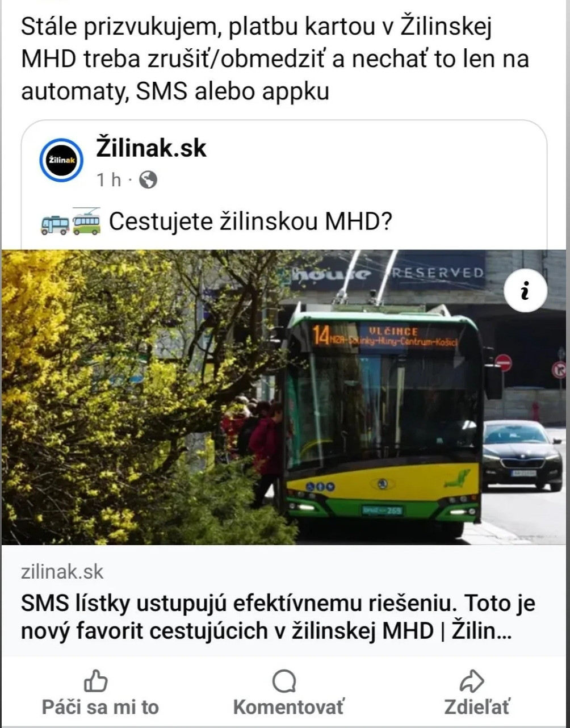Open the zilinak.sk domain link
570x728 pixels.
[62, 571]
